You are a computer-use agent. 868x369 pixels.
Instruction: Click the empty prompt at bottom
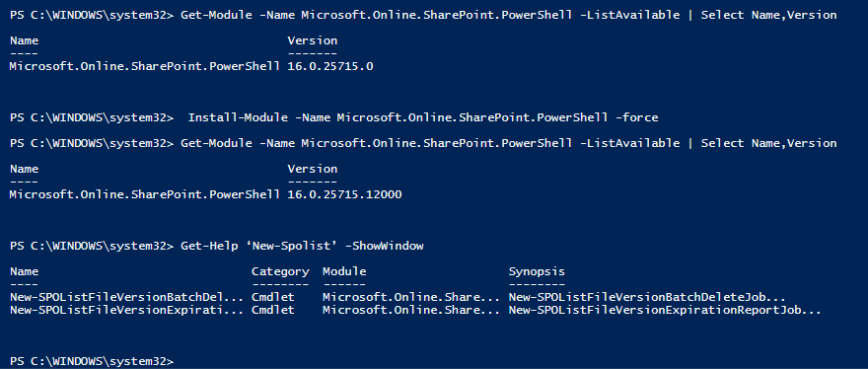click(92, 361)
